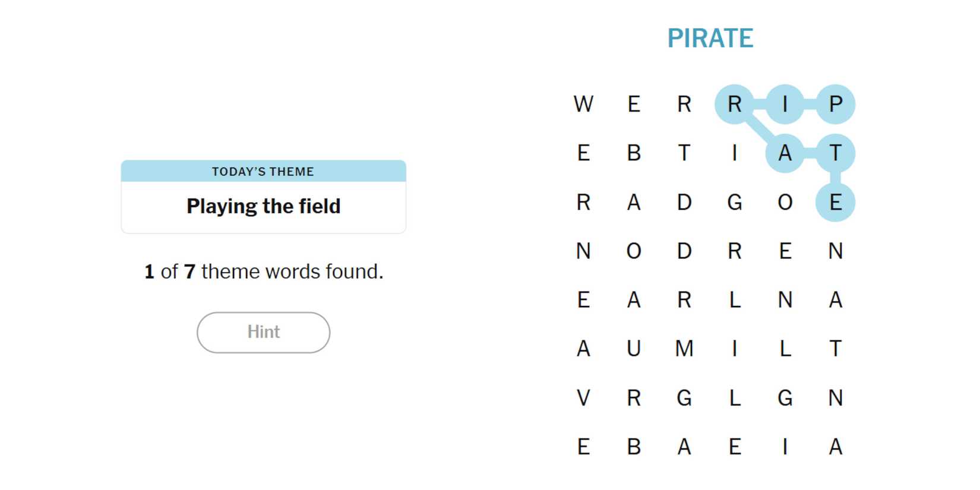Viewport: 980px width, 490px height.
Task: Select the letter W in the grid
Action: [x=583, y=104]
